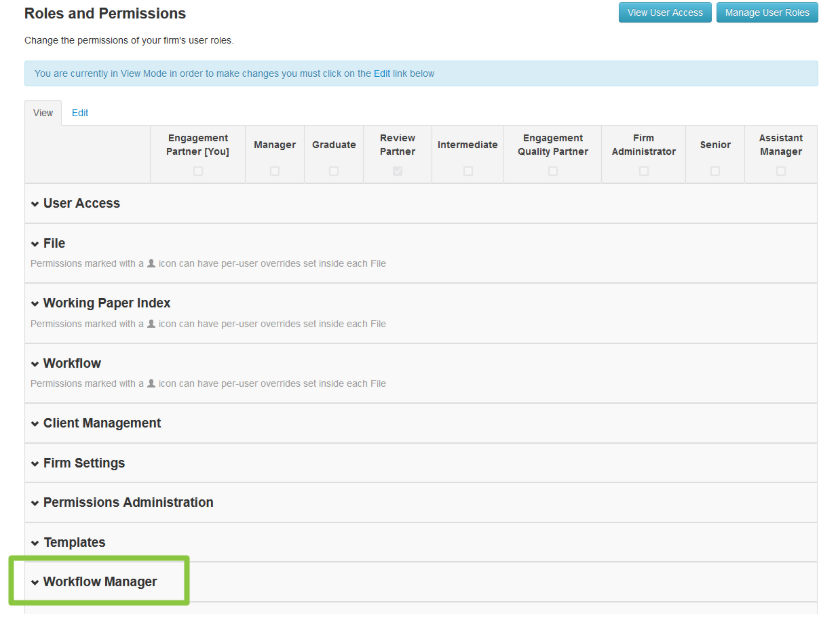
Task: Click the chevron beside Workflow heading
Action: 35,364
